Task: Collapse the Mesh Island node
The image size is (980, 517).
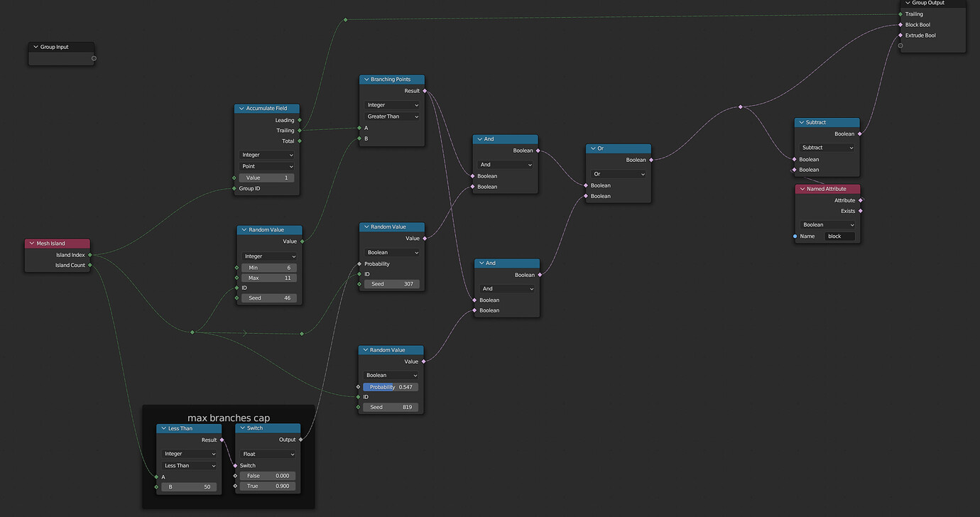Action: 32,244
